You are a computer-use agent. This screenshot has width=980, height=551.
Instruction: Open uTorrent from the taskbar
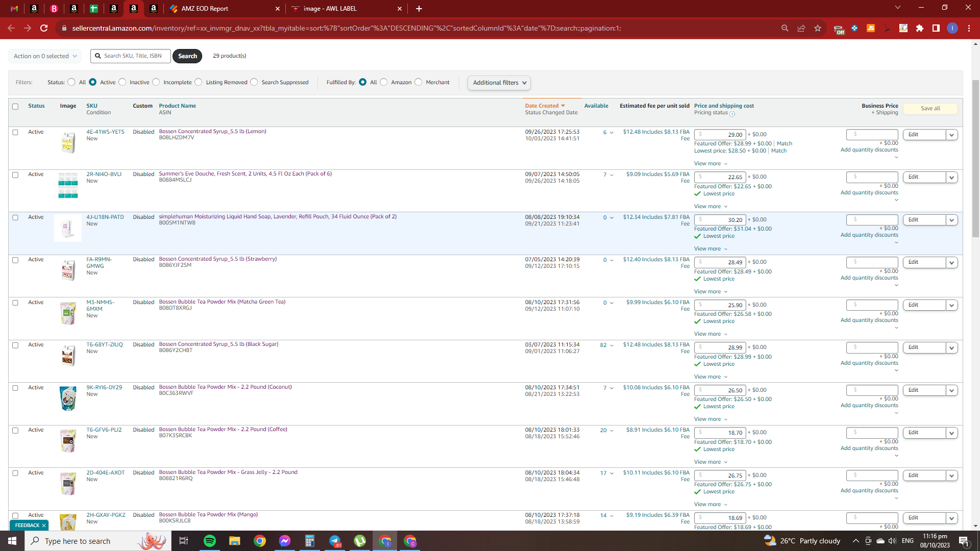coord(360,541)
